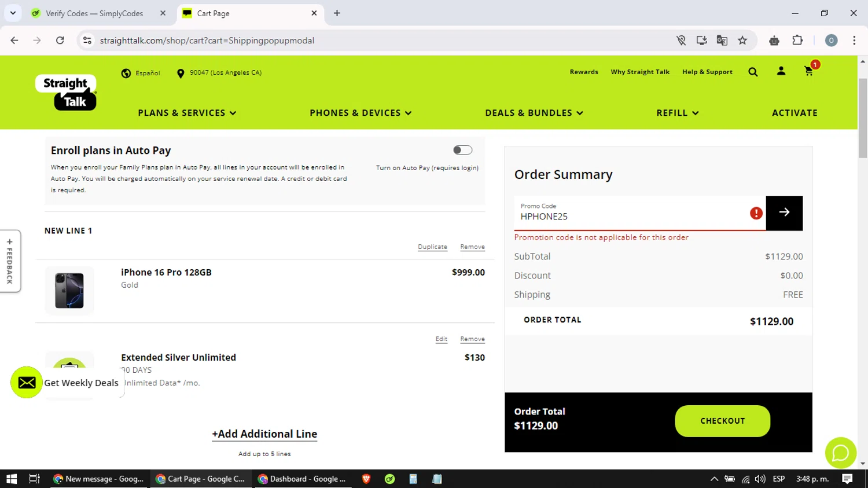Click Activate in the navigation bar
The image size is (868, 488).
[x=795, y=113]
